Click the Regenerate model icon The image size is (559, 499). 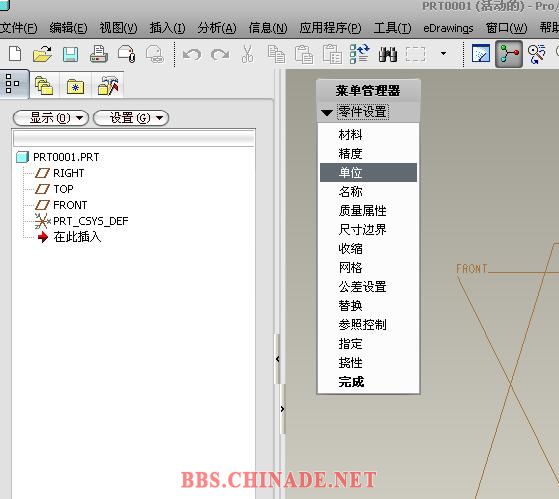[359, 54]
